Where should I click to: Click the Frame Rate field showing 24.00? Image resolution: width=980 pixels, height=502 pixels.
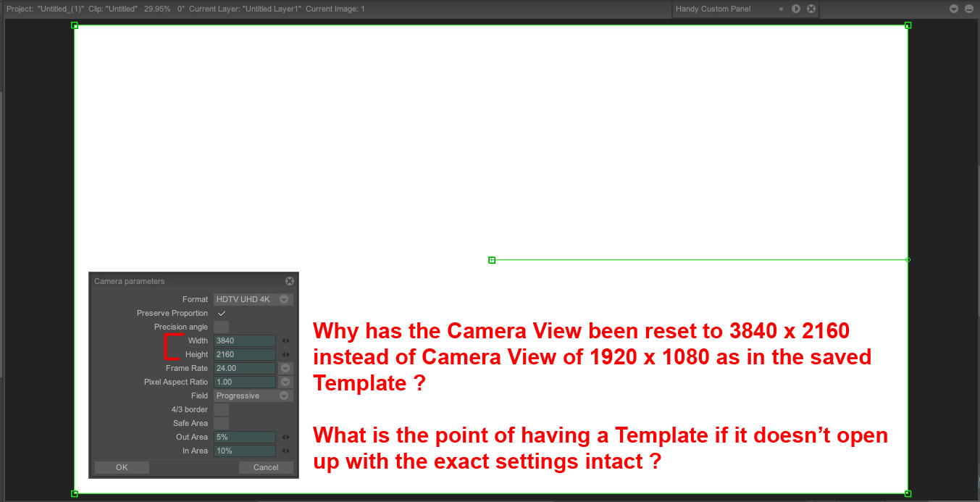[245, 368]
